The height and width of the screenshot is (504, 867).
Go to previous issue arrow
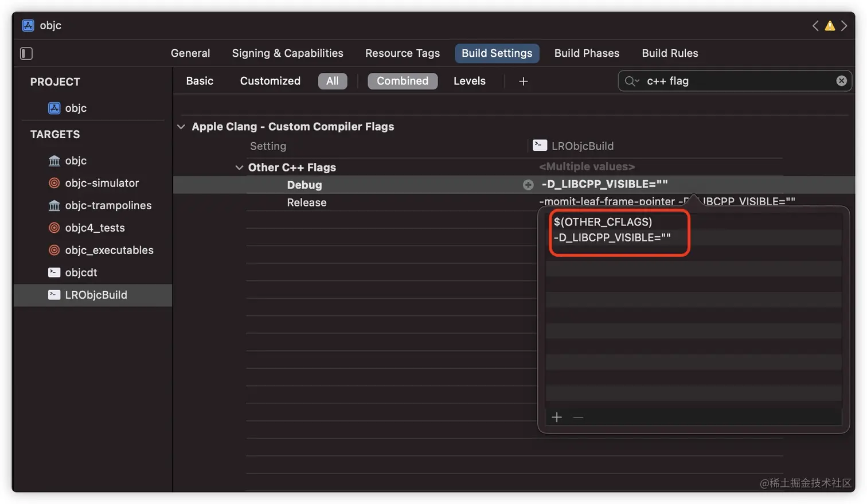pos(815,26)
